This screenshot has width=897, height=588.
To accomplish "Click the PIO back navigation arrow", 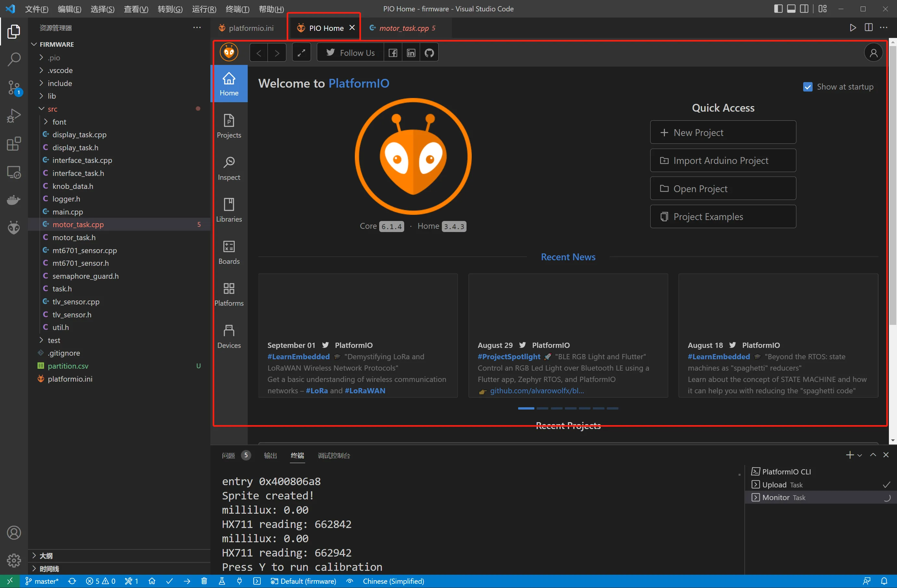I will [259, 53].
